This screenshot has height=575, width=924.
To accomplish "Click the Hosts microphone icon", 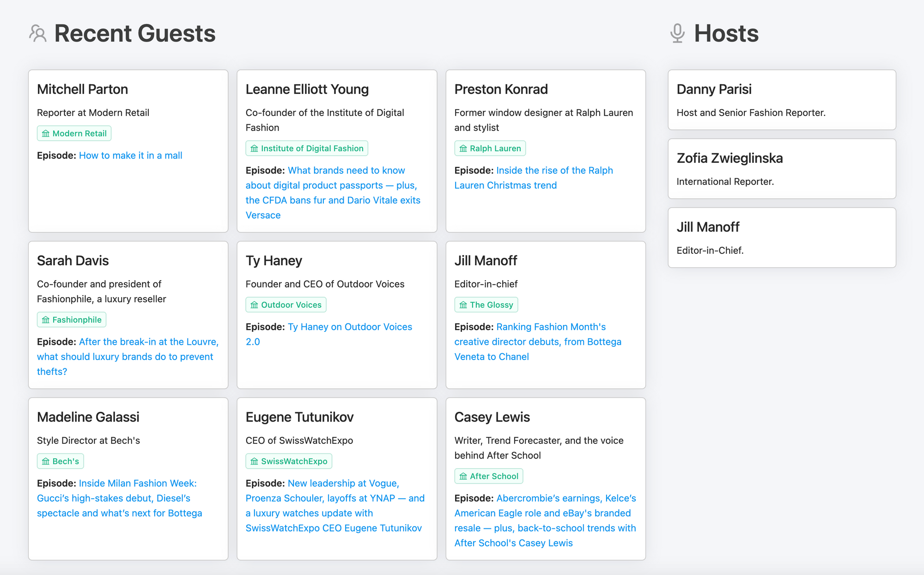I will point(677,33).
